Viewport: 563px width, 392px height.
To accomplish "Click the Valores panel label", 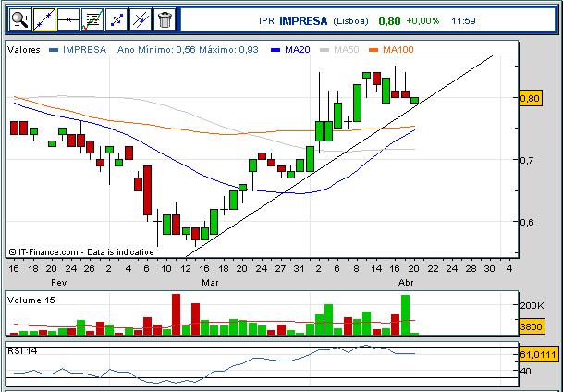I will [24, 50].
